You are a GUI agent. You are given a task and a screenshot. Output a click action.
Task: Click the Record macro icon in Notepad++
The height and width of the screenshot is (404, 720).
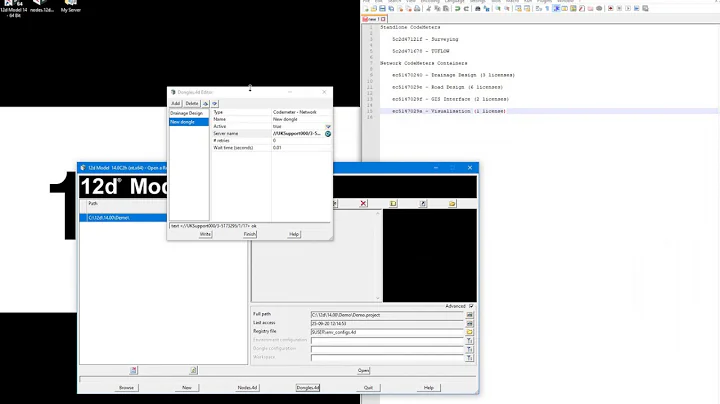pos(610,9)
